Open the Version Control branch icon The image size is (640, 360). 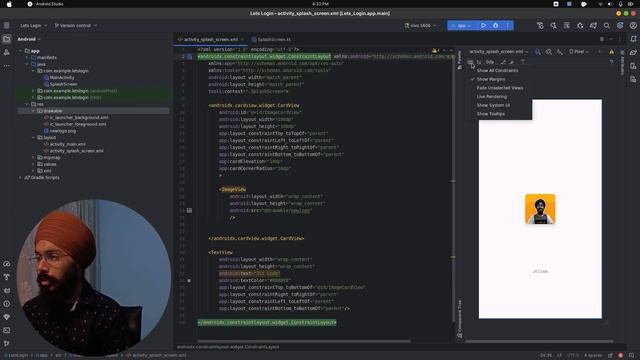pyautogui.click(x=7, y=344)
